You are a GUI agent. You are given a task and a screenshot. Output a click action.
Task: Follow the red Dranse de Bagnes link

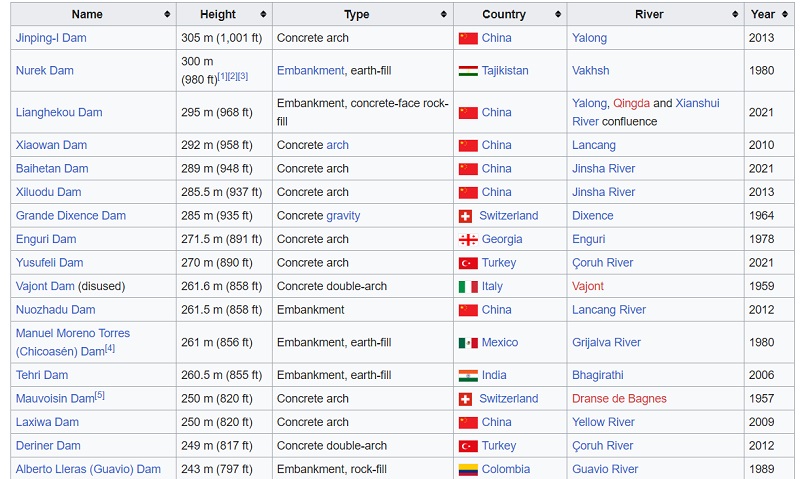tap(619, 398)
